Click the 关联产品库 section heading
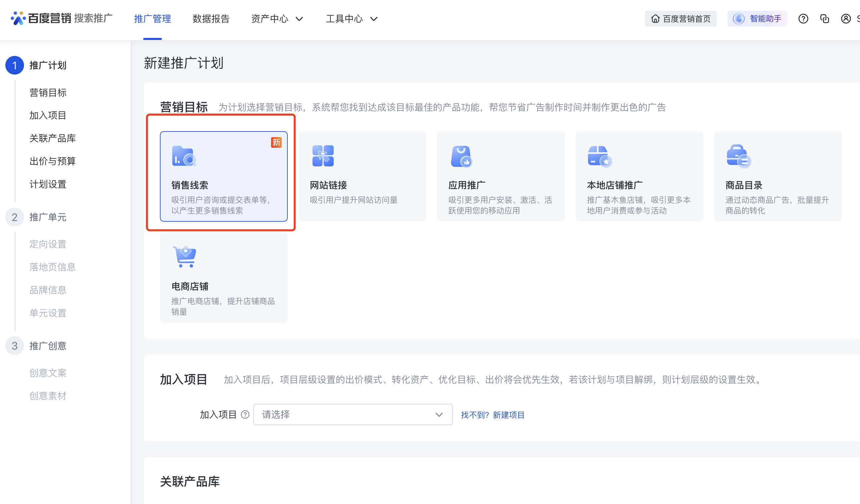 point(190,481)
